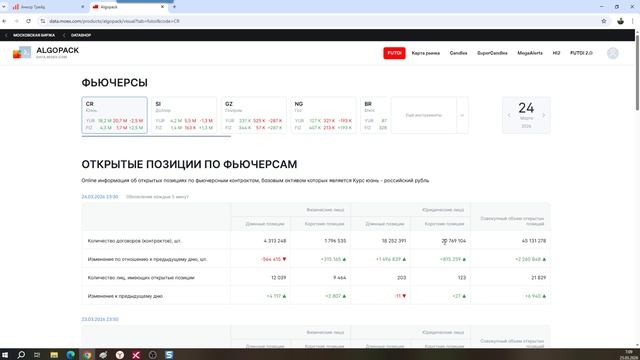
Task: Select the CR futures card
Action: click(x=115, y=116)
